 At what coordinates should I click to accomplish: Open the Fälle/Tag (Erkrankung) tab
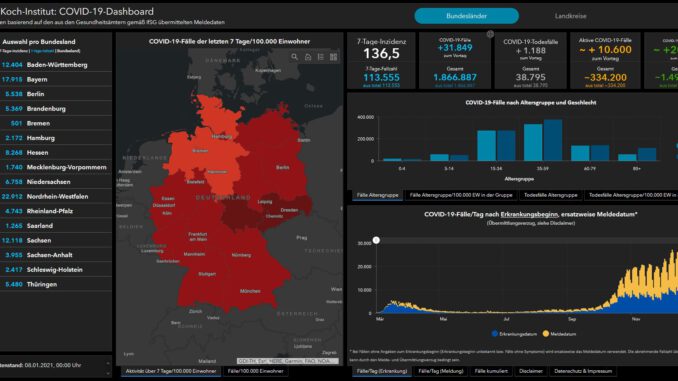[x=382, y=371]
